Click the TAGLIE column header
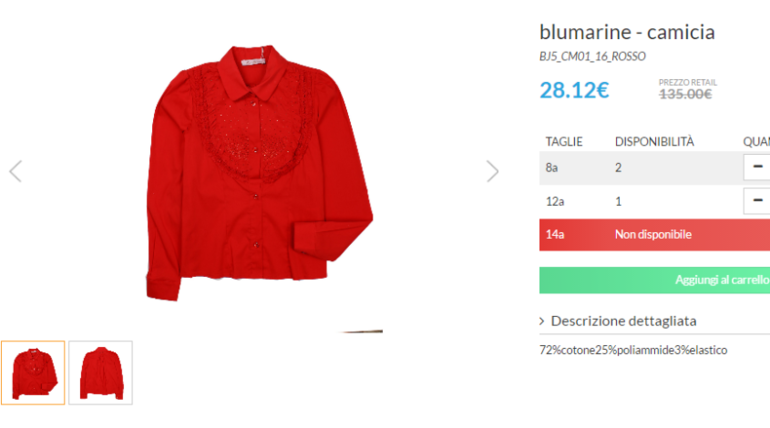Image resolution: width=770 pixels, height=428 pixels. tap(564, 141)
